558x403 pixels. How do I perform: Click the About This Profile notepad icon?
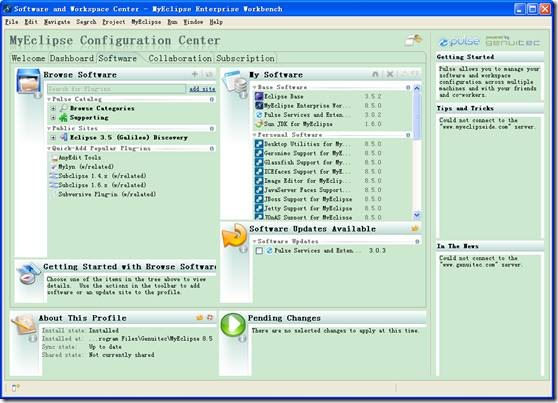tap(24, 325)
